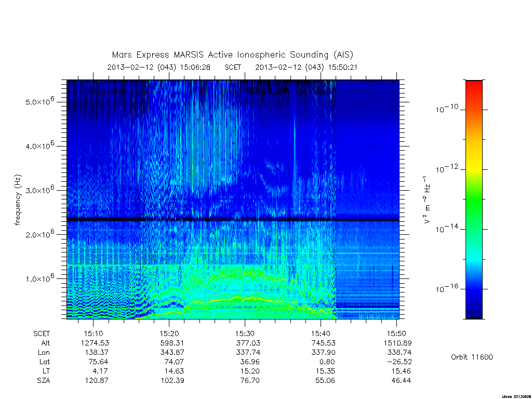532x399 pixels.
Task: Click the altitude value 377.03
Action: [248, 343]
